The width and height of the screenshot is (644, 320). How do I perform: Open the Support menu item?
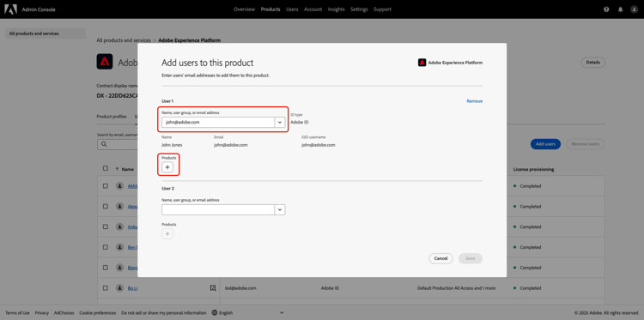(382, 9)
